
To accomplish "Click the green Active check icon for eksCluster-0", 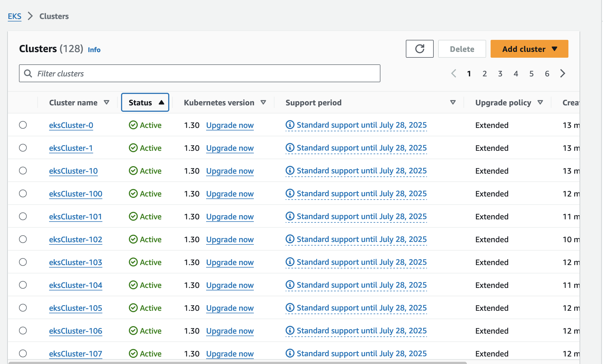I will coord(133,125).
